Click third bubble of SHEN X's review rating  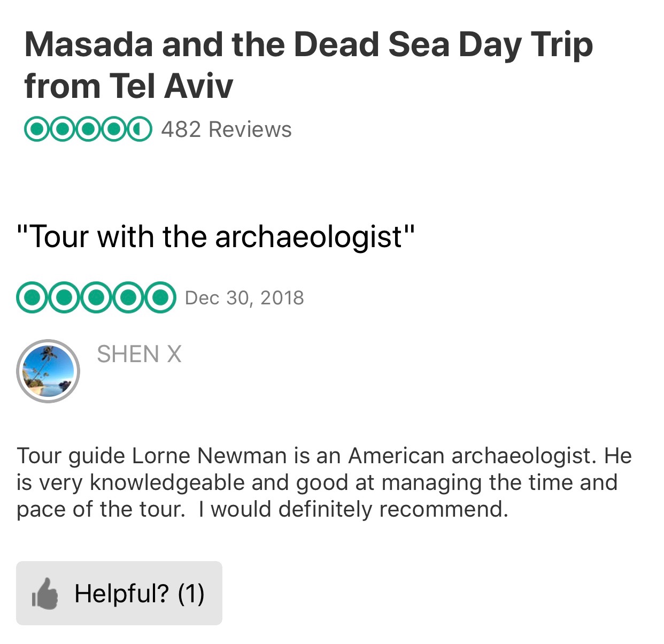96,297
